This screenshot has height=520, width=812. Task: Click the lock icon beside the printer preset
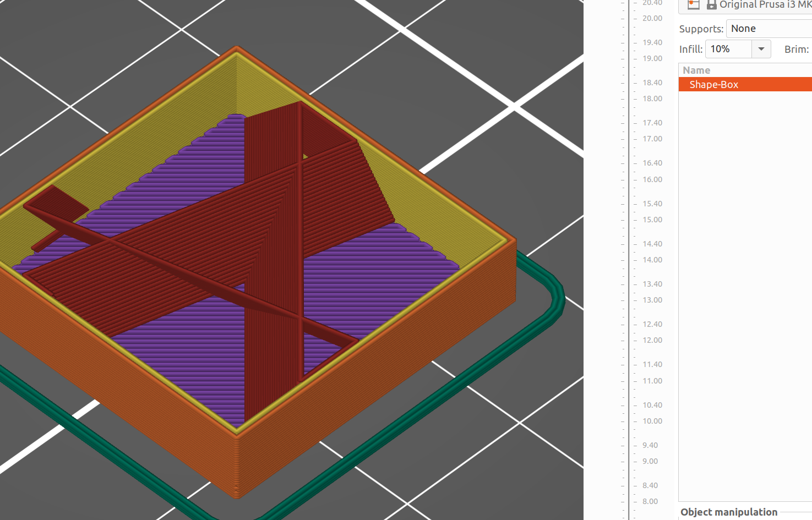coord(711,4)
